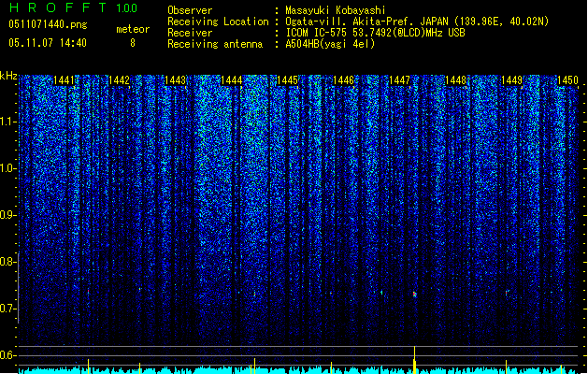Viewport: 588px width, 374px height.
Task: Click the date stamp 05.11.07 14:40
Action: [48, 43]
